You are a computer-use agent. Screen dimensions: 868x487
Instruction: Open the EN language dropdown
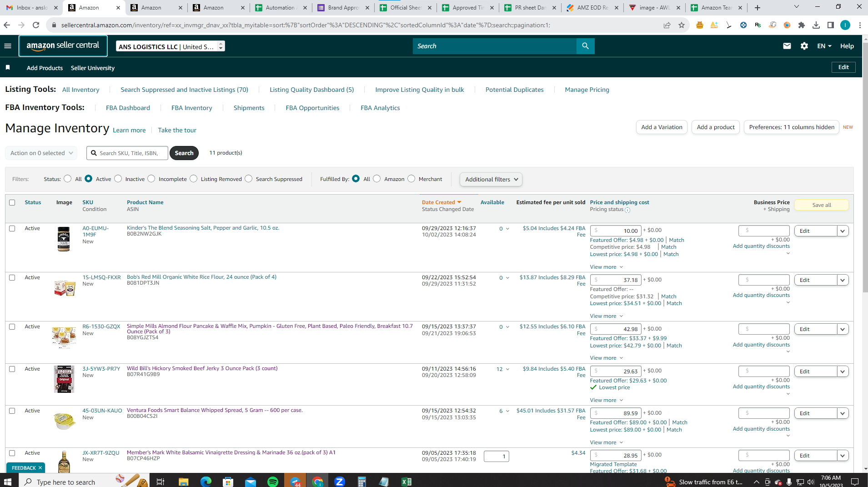point(824,46)
